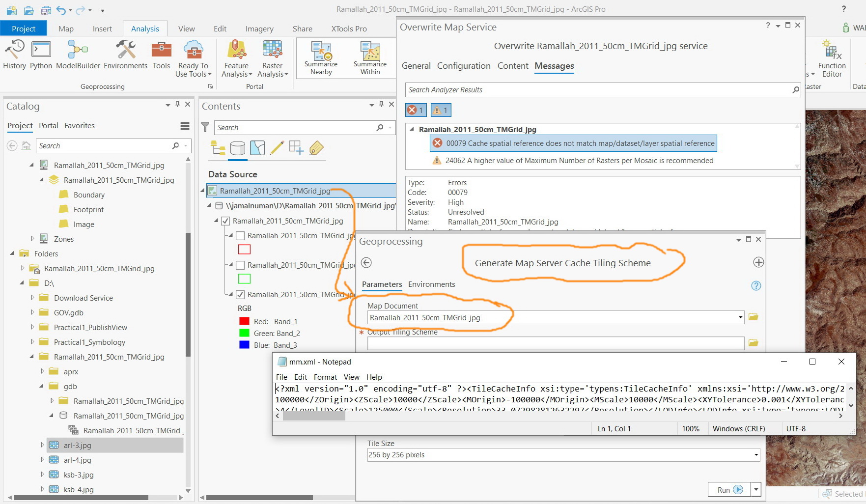Launch ModelBuilder from the ribbon
The width and height of the screenshot is (866, 504).
pos(78,55)
